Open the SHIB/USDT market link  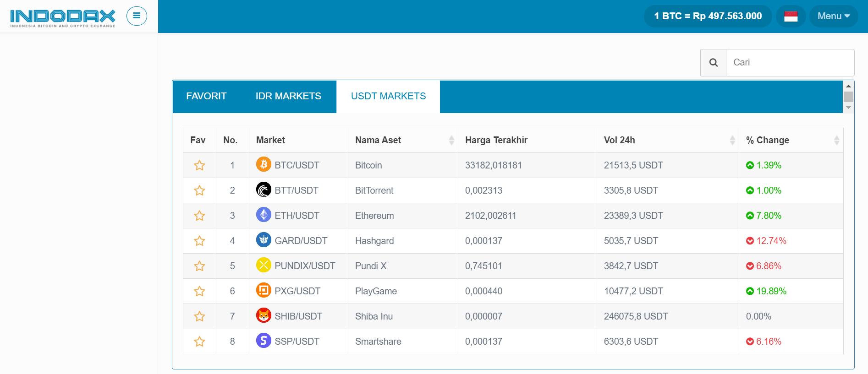pyautogui.click(x=298, y=316)
